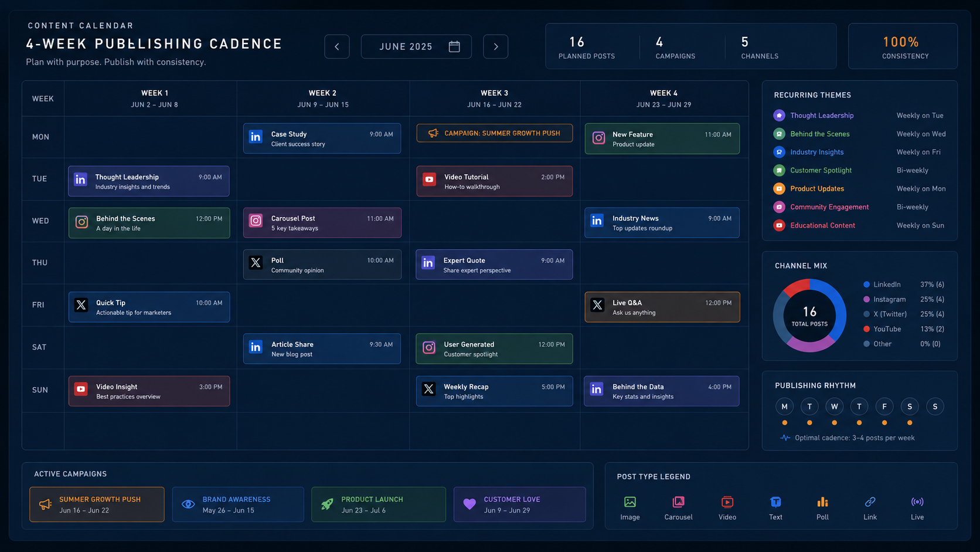The width and height of the screenshot is (980, 552).
Task: Click the YouTube icon on Video Tutorial post
Action: point(429,180)
